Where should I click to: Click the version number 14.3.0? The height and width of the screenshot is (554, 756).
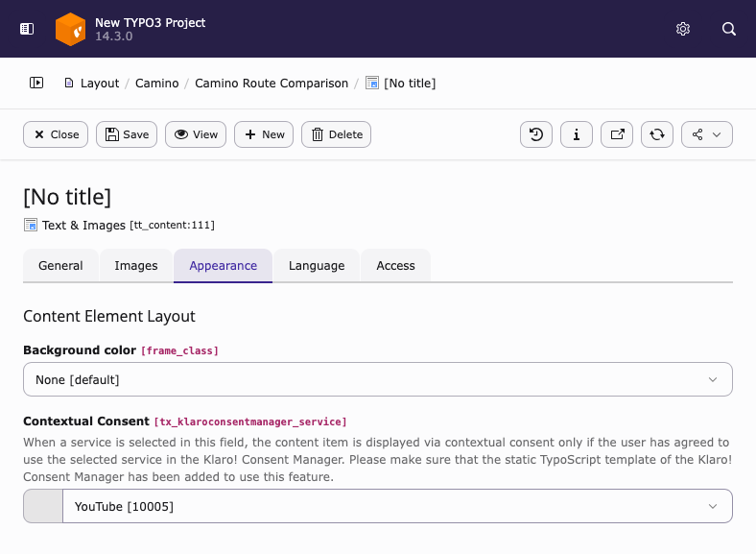[x=114, y=36]
